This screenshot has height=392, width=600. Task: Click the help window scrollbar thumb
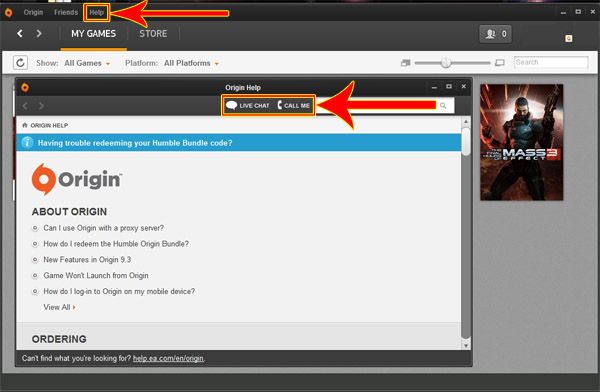pos(466,142)
